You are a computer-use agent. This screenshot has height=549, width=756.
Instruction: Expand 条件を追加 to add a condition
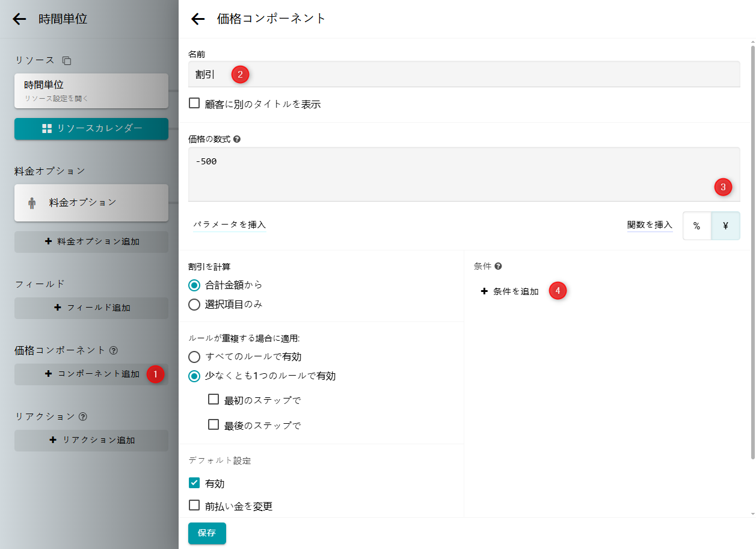point(511,291)
